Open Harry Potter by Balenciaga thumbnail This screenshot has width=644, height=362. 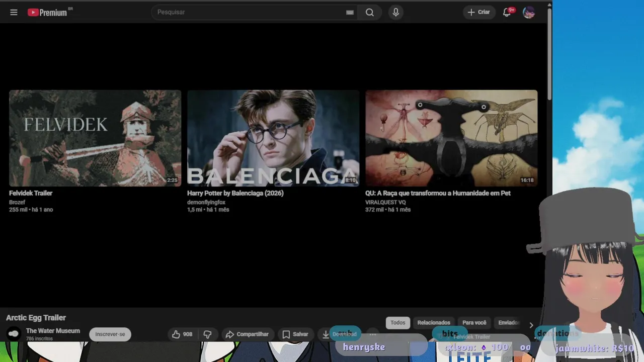[273, 138]
